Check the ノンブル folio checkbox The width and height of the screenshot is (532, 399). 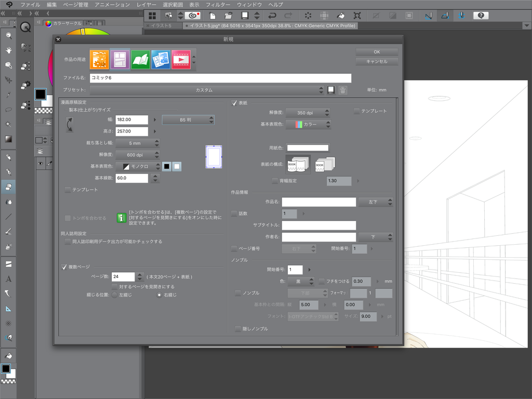[x=238, y=293]
